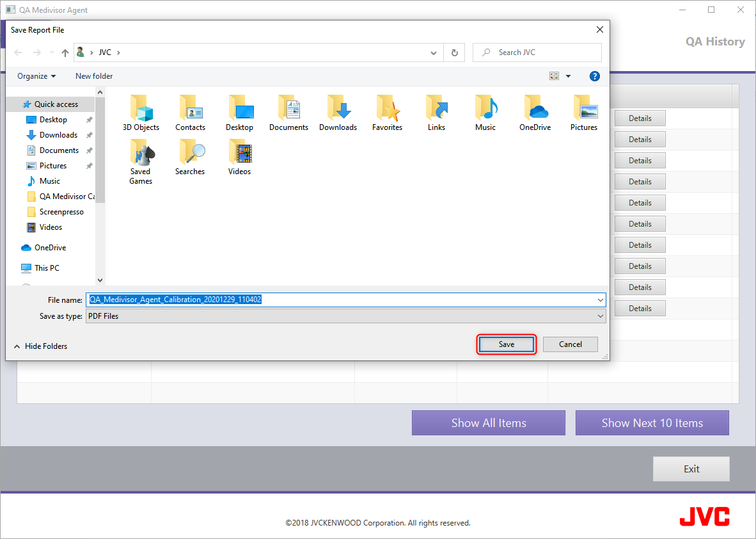
Task: Expand the File name dropdown
Action: [601, 300]
